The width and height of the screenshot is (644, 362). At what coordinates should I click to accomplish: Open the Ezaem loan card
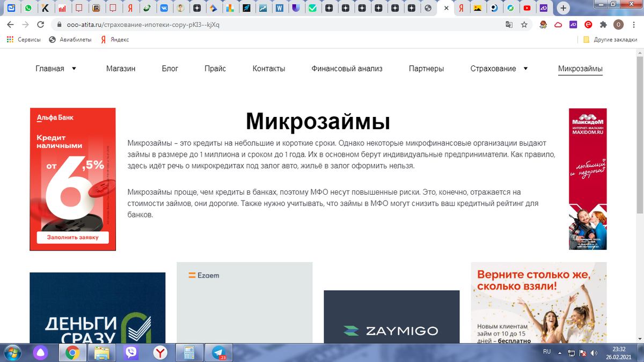click(244, 302)
